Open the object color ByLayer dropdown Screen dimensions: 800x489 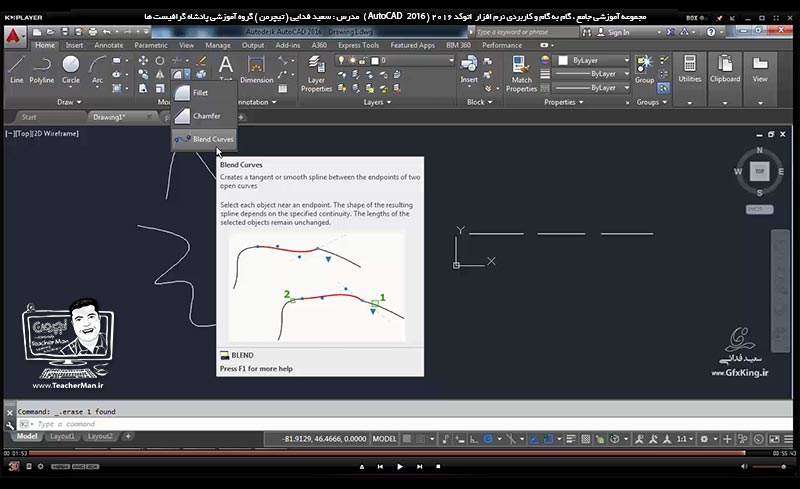tap(593, 60)
